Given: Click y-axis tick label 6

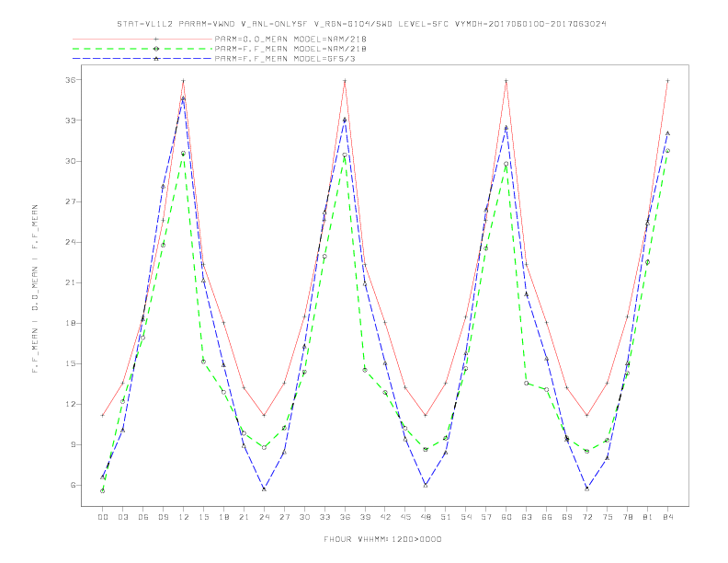Looking at the screenshot, I should 73,485.
